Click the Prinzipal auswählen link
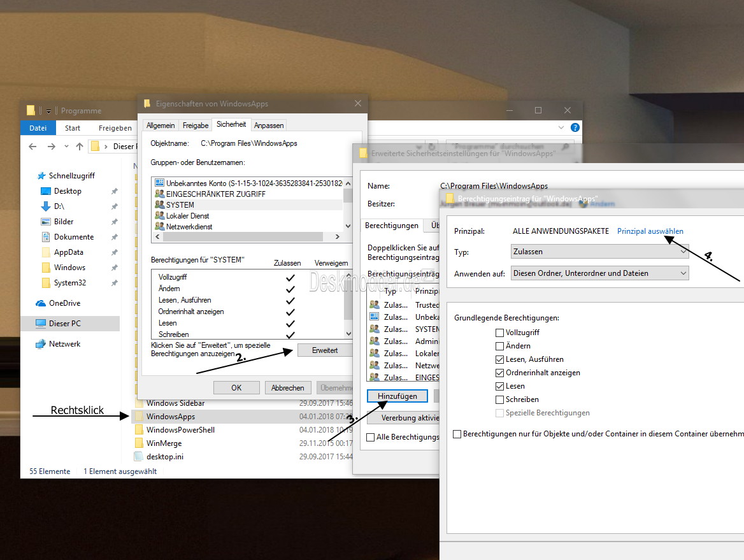744x560 pixels. [x=650, y=231]
